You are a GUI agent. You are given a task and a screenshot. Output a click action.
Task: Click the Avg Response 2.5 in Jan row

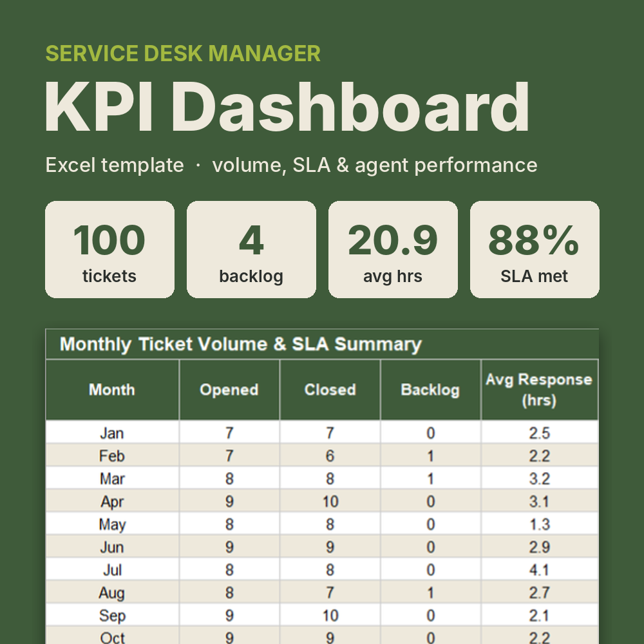[x=539, y=433]
